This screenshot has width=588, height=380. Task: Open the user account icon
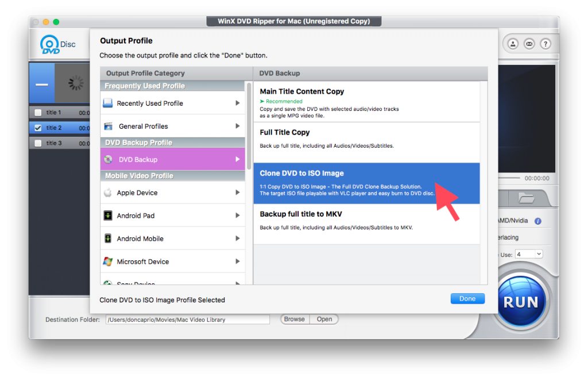tap(513, 44)
